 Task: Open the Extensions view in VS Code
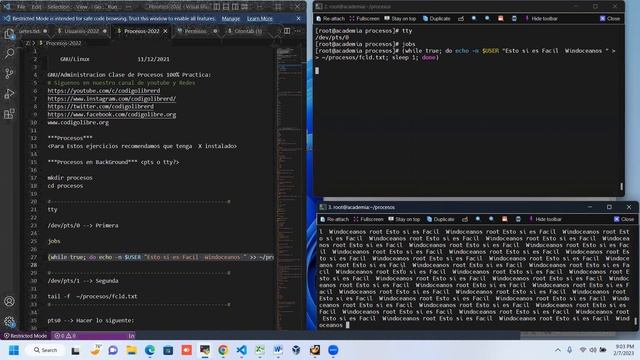tap(9, 114)
